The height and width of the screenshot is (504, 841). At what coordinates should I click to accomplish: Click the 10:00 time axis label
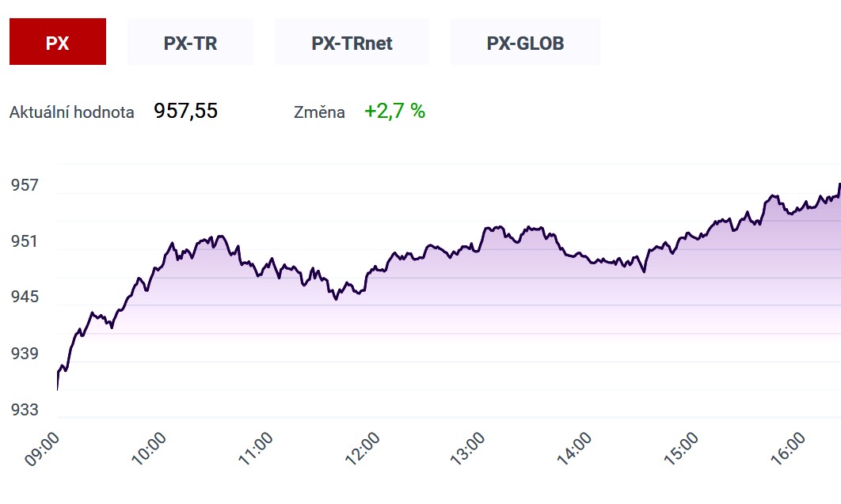tap(149, 449)
